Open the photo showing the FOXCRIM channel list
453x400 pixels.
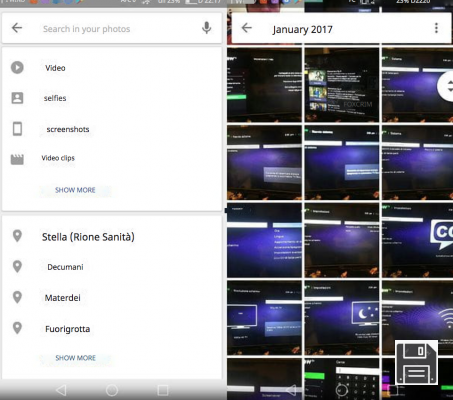tap(342, 85)
